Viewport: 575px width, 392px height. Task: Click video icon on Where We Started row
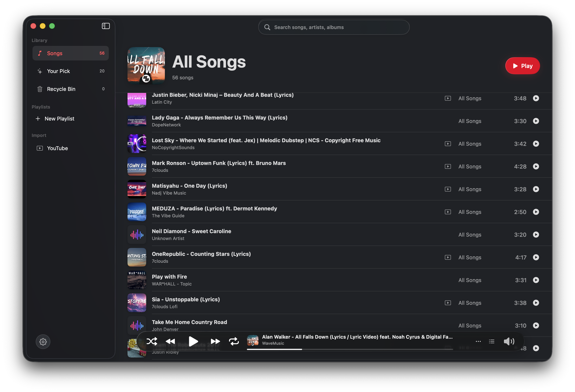[448, 144]
